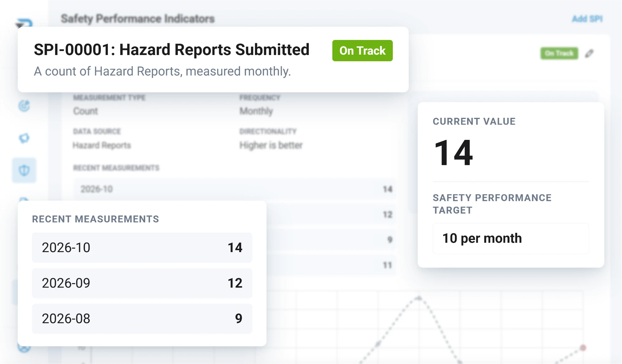Open the circular target sidebar icon
The image size is (622, 364).
pyautogui.click(x=24, y=106)
